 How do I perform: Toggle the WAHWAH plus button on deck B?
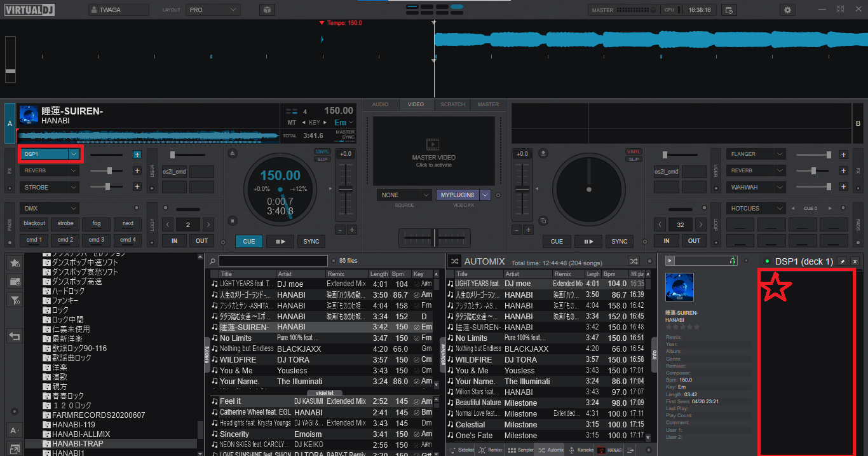pos(843,187)
